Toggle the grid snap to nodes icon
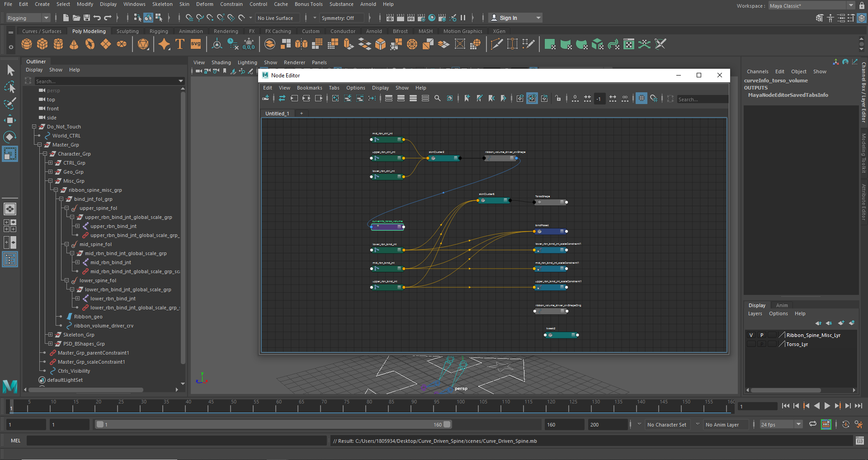 point(654,98)
